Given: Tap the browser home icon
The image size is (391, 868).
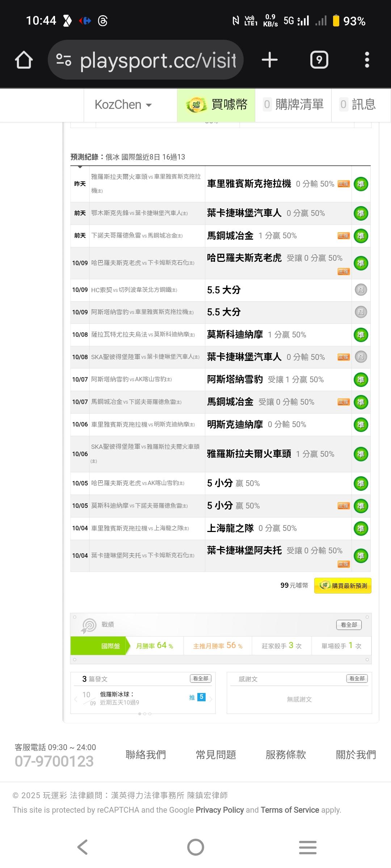Looking at the screenshot, I should tap(24, 60).
